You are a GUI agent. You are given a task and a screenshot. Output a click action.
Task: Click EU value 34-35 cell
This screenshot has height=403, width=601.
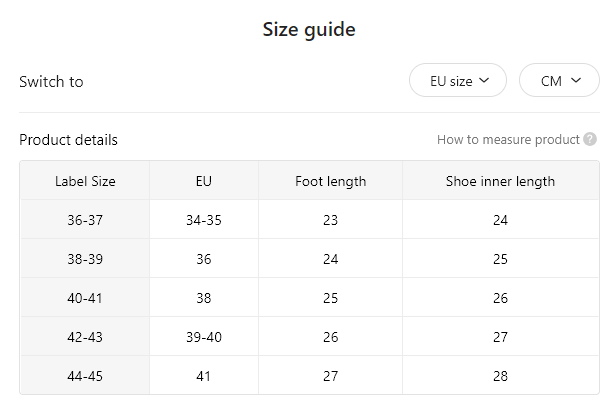pos(204,220)
